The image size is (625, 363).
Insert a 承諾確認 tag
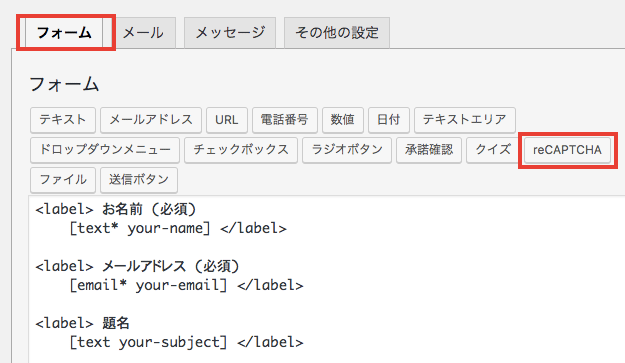[429, 150]
